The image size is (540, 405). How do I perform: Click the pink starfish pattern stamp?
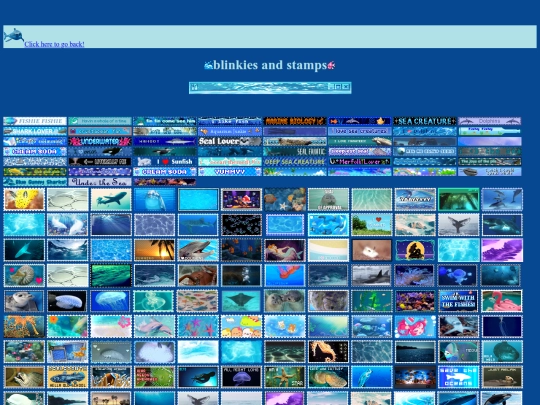point(198,326)
